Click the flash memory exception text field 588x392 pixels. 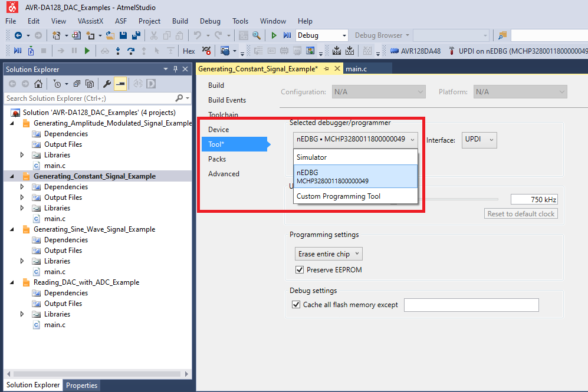click(x=471, y=305)
